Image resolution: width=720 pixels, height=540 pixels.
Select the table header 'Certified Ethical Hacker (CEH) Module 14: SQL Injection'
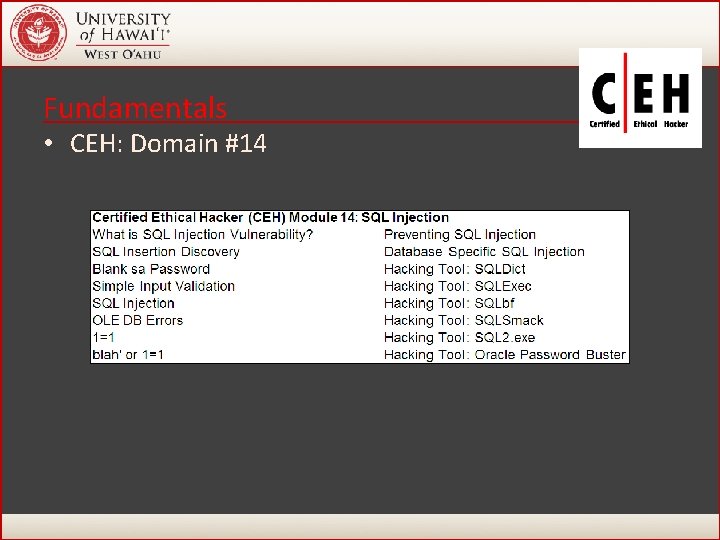coord(270,217)
